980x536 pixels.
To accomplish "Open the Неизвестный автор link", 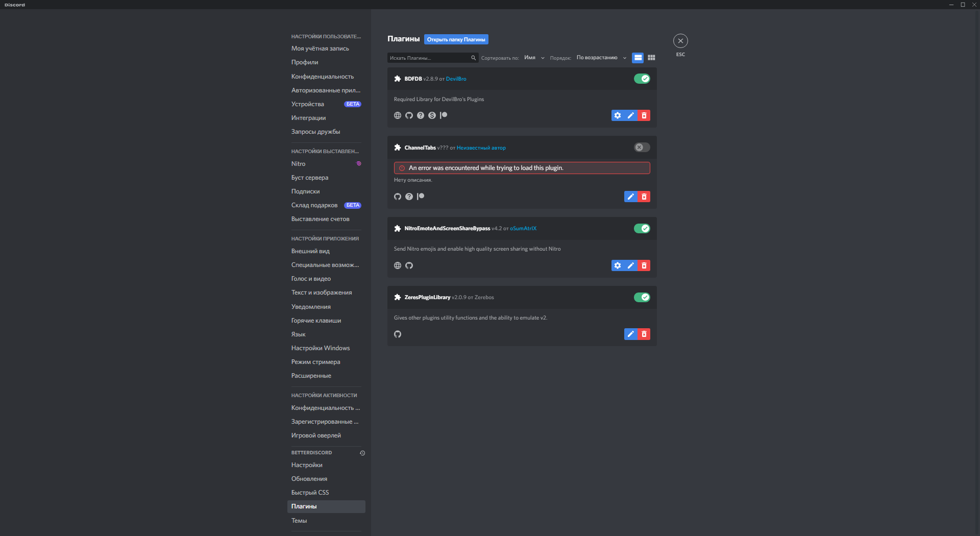I will click(481, 148).
